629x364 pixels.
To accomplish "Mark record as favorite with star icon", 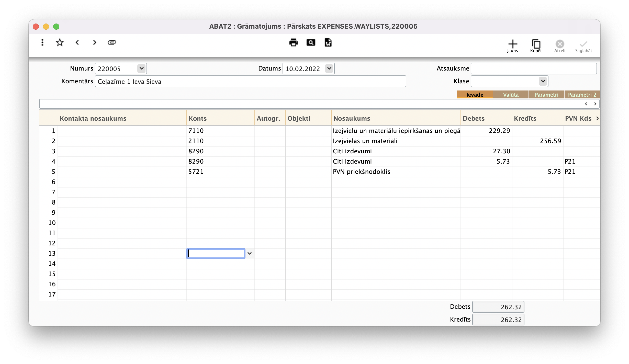I will click(x=60, y=42).
